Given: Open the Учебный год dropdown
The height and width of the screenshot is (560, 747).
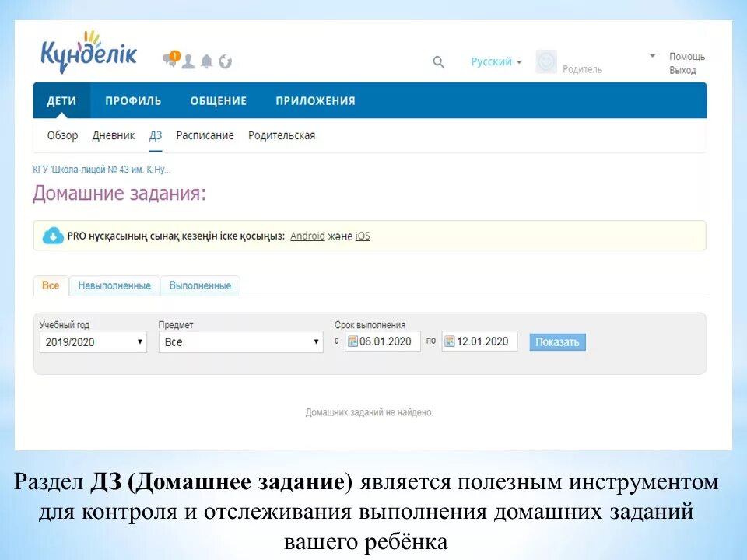Looking at the screenshot, I should tap(93, 341).
